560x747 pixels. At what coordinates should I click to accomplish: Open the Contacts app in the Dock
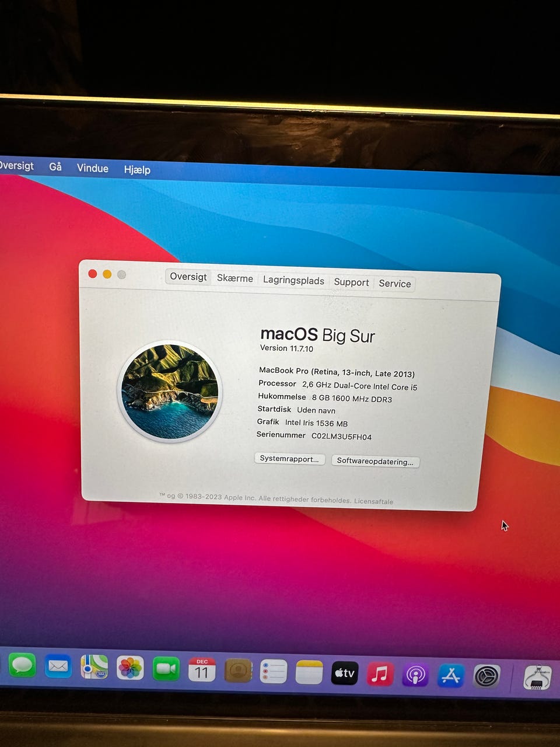(x=238, y=671)
